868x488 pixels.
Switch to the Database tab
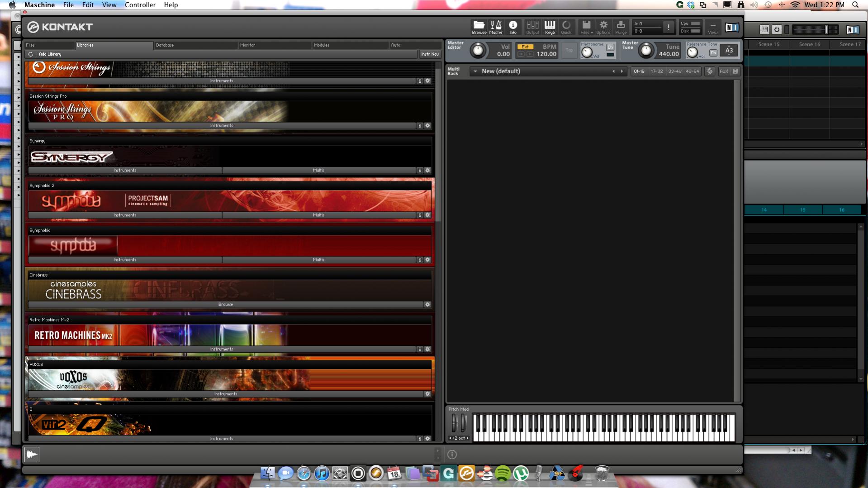195,45
